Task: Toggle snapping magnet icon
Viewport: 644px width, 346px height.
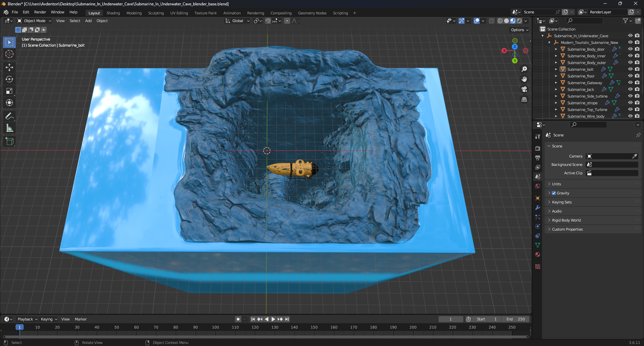Action: (268, 21)
